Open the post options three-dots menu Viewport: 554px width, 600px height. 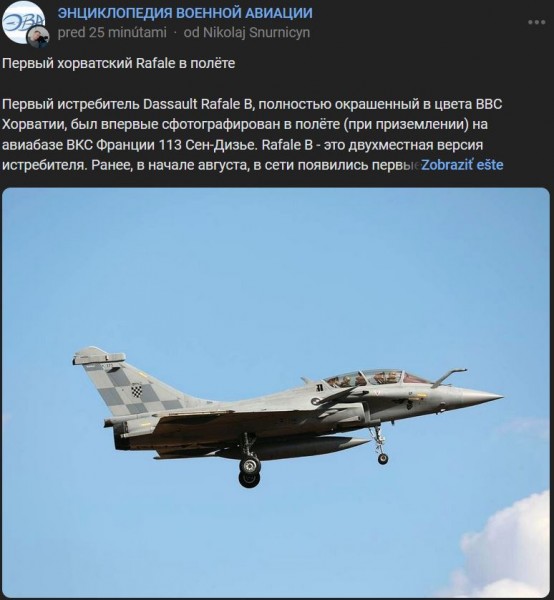[x=536, y=22]
